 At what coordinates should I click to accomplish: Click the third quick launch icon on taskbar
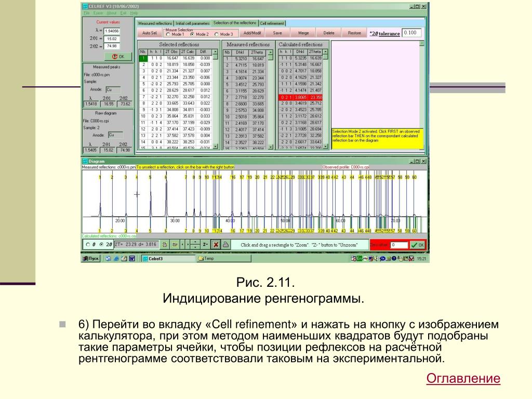pos(124,259)
